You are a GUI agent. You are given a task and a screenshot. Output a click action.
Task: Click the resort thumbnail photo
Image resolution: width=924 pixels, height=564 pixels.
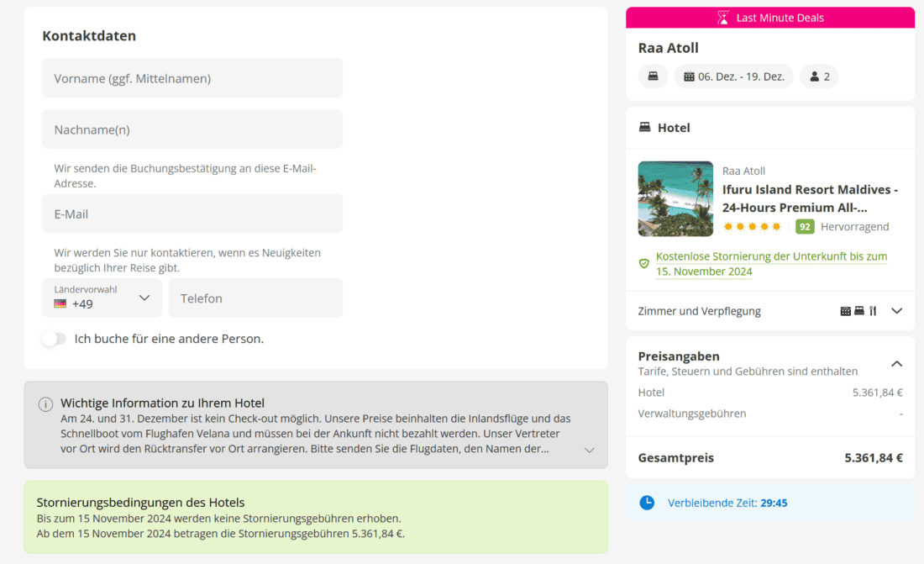click(675, 199)
